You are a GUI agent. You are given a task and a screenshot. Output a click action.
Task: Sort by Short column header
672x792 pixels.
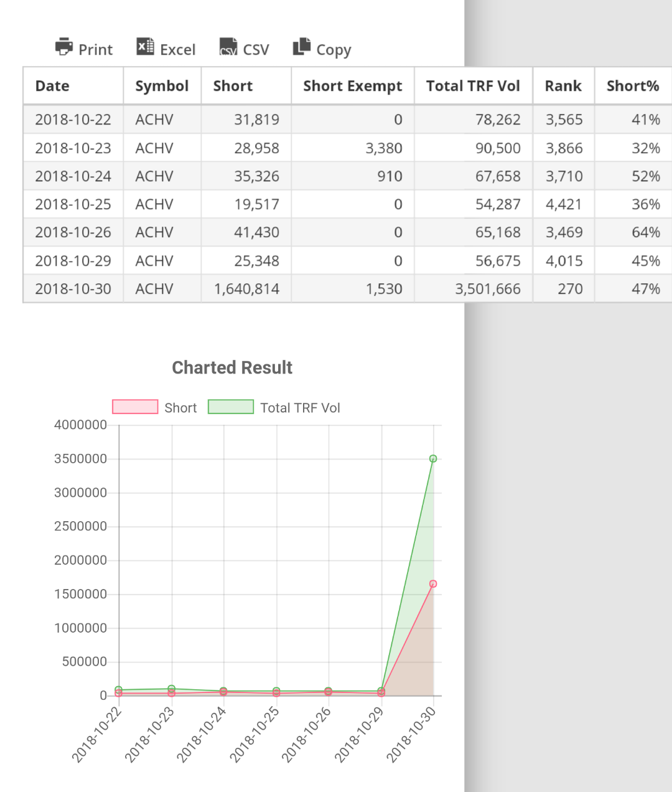(233, 86)
